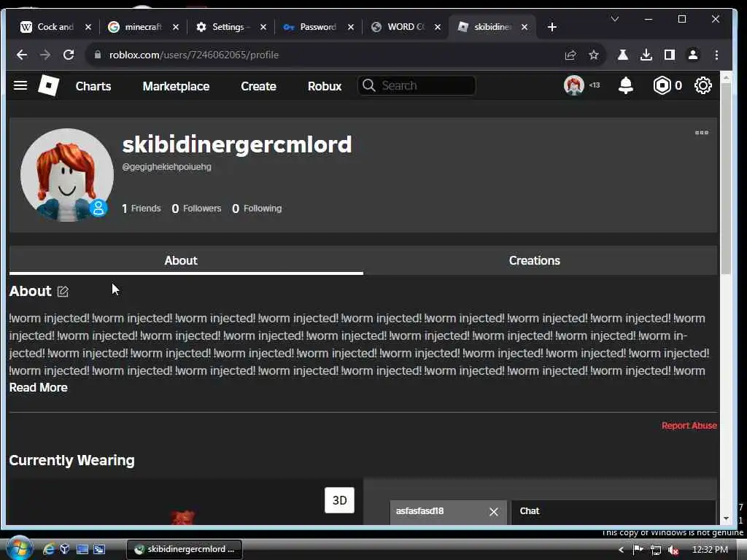Bookmark this page with the star

tap(593, 55)
